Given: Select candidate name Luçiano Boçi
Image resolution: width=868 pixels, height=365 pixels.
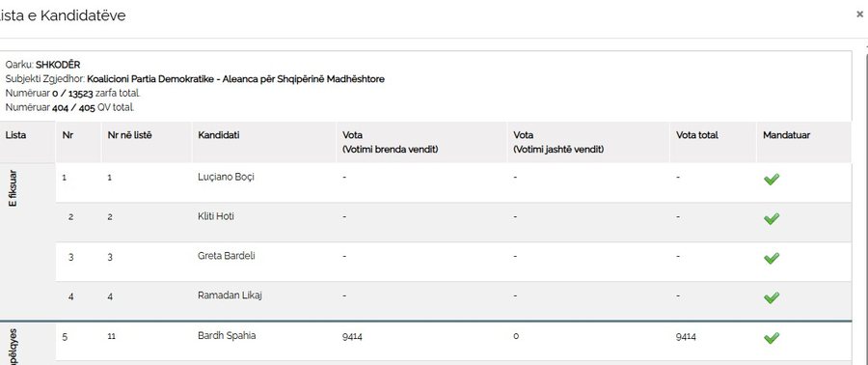Looking at the screenshot, I should (226, 178).
